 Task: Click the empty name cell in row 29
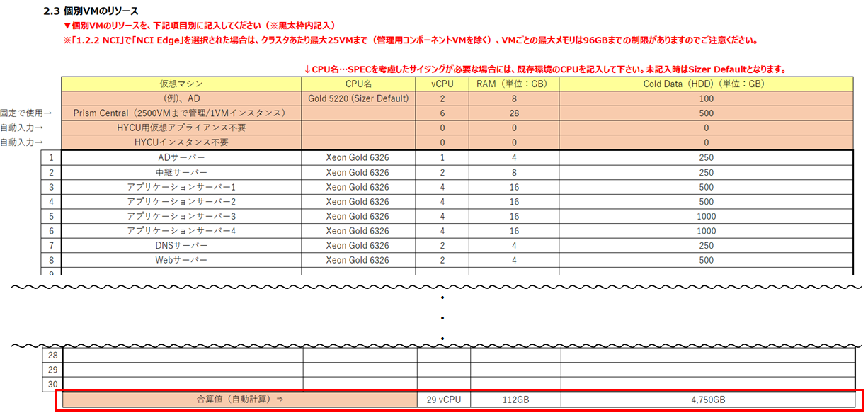183,370
